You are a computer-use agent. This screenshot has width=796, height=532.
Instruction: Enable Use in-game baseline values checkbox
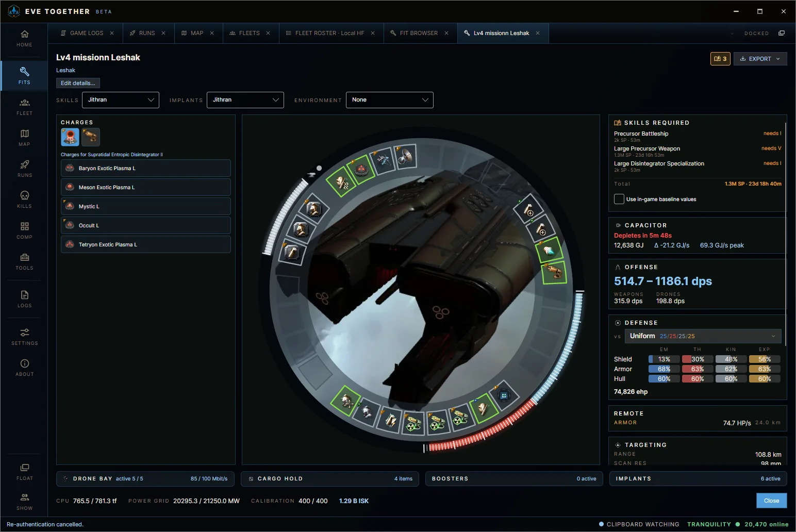click(x=619, y=199)
